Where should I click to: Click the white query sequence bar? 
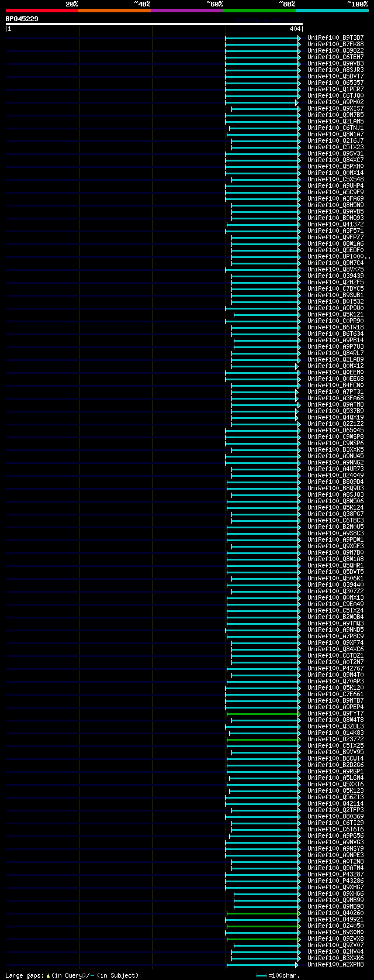coord(154,24)
